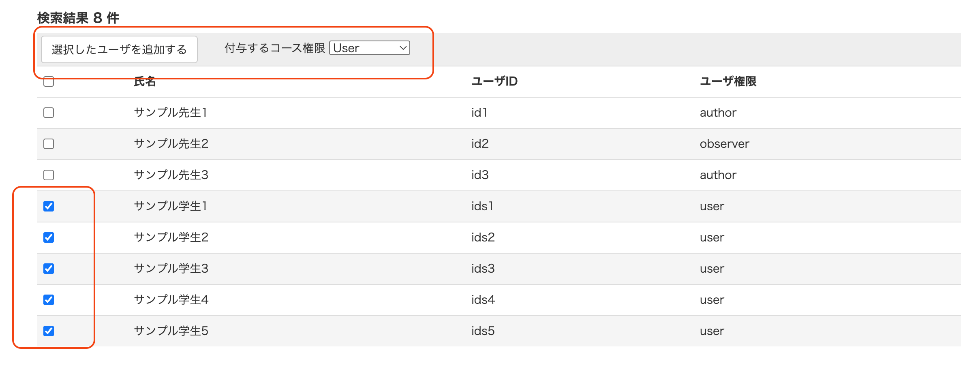Click the 付与するコース権限 label
This screenshot has width=980, height=376.
275,48
